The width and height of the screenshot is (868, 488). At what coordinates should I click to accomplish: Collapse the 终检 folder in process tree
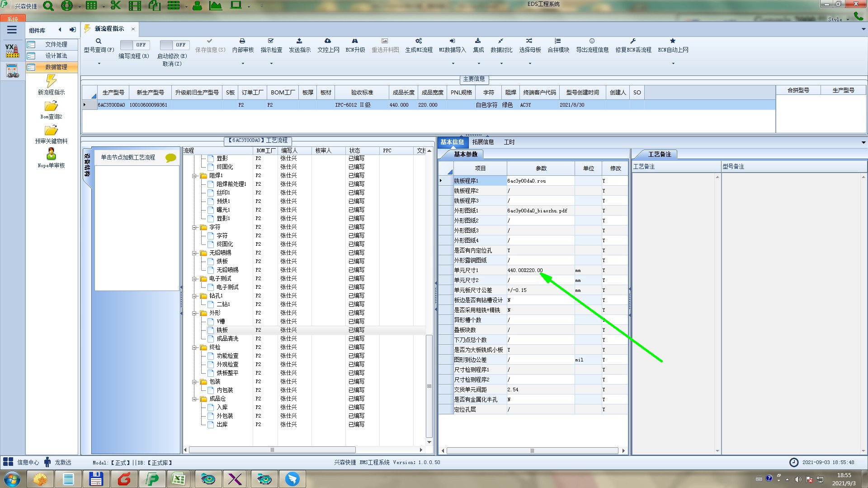pyautogui.click(x=194, y=347)
